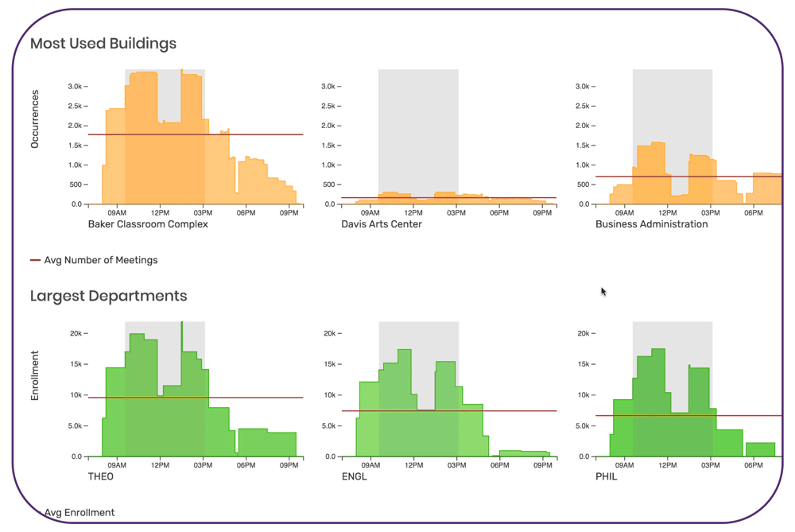Click the Avg Number of Meetings legend swatch

(x=35, y=260)
